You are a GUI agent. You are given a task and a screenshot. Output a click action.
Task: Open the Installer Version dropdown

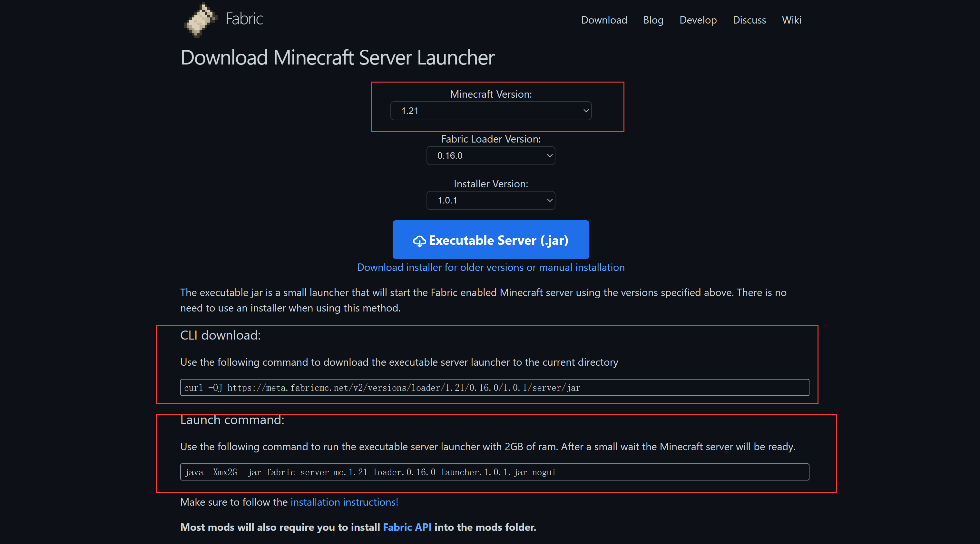(490, 201)
